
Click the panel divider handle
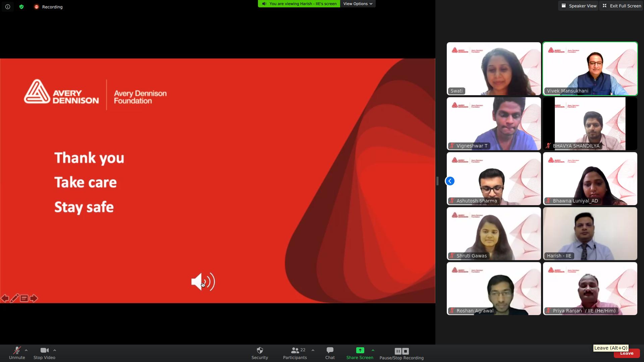click(x=437, y=181)
